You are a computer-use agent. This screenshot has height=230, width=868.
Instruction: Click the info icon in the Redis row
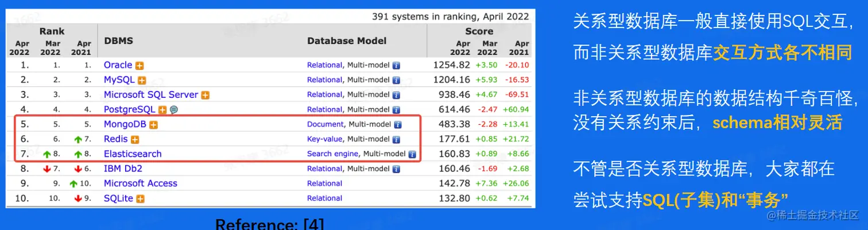pos(396,139)
